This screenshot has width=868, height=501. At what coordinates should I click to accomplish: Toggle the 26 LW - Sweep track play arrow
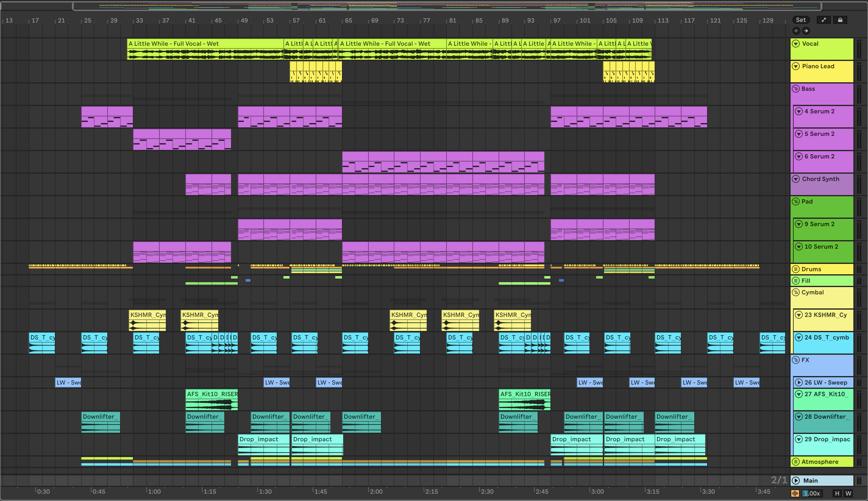click(799, 382)
